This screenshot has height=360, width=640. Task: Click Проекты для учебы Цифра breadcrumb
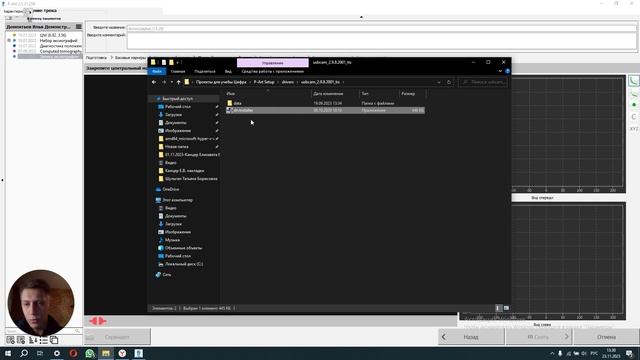tap(221, 82)
